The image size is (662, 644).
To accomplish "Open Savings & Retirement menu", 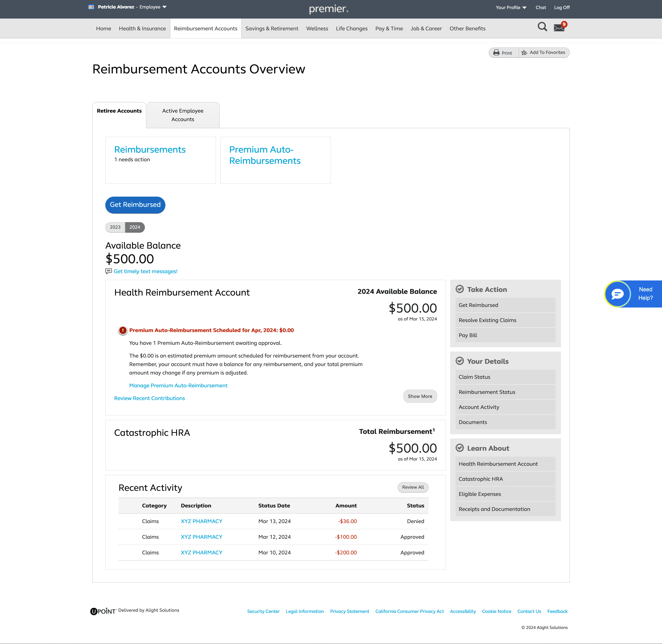I will coord(272,29).
